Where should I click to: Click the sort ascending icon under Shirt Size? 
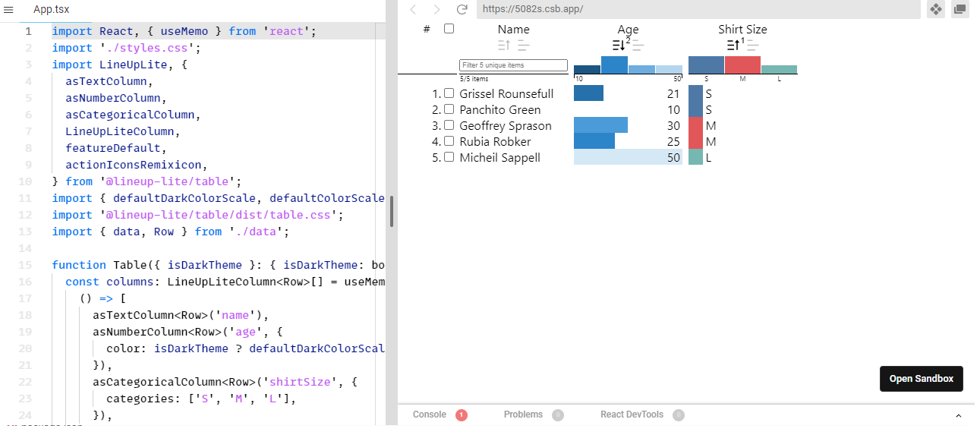(x=733, y=46)
